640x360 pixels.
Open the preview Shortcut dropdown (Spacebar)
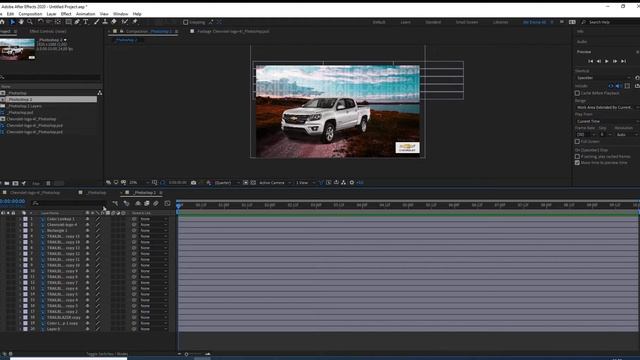pos(603,78)
